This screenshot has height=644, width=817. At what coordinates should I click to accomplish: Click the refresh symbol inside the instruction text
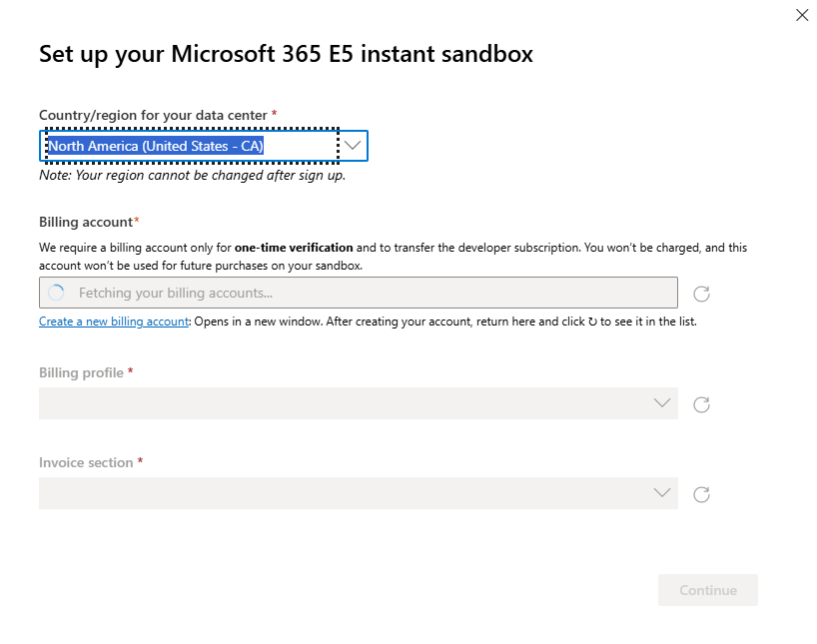pos(592,322)
